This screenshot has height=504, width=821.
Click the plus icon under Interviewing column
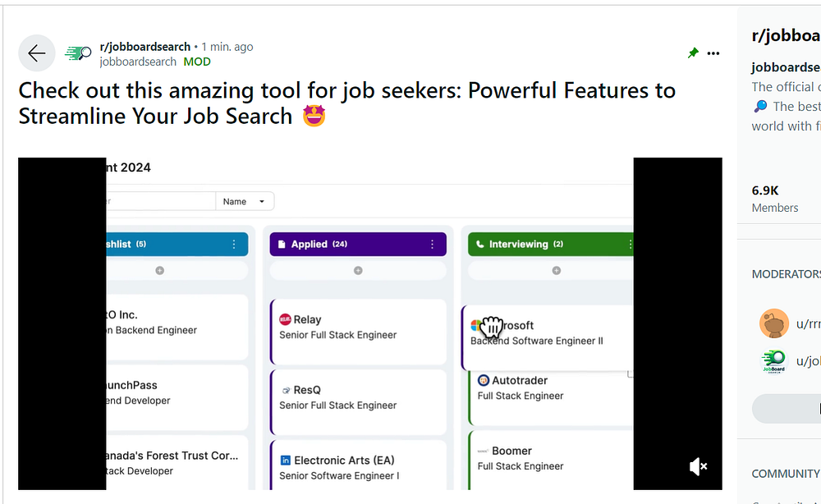[556, 270]
